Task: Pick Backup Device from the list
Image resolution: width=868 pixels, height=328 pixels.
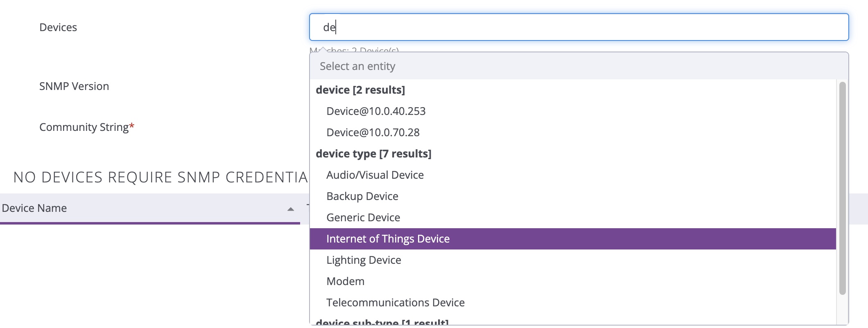Action: pyautogui.click(x=362, y=196)
